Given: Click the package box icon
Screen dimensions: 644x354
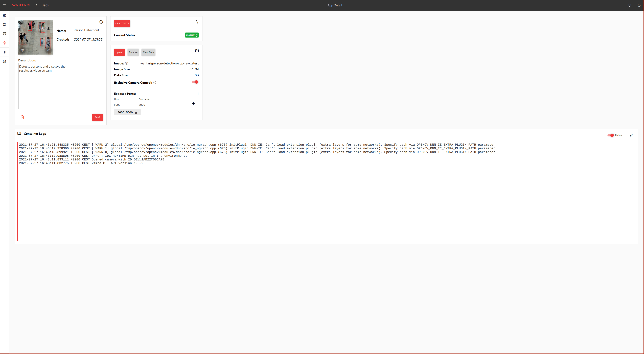Looking at the screenshot, I should coord(197,51).
